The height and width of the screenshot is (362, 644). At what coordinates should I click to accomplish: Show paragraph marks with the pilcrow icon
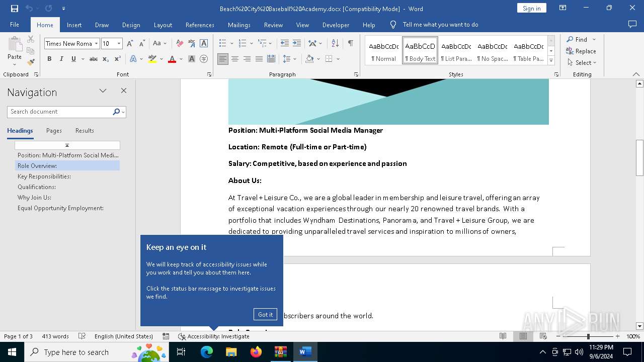350,43
